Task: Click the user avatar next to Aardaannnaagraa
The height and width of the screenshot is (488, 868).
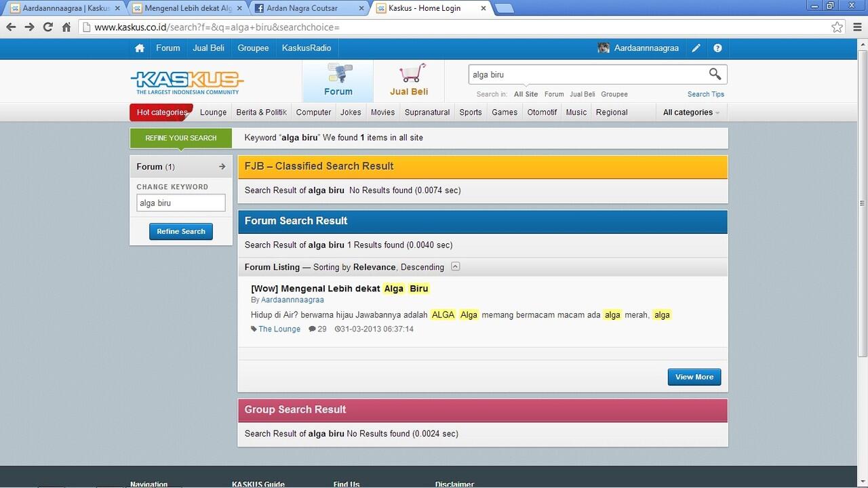Action: pyautogui.click(x=604, y=48)
